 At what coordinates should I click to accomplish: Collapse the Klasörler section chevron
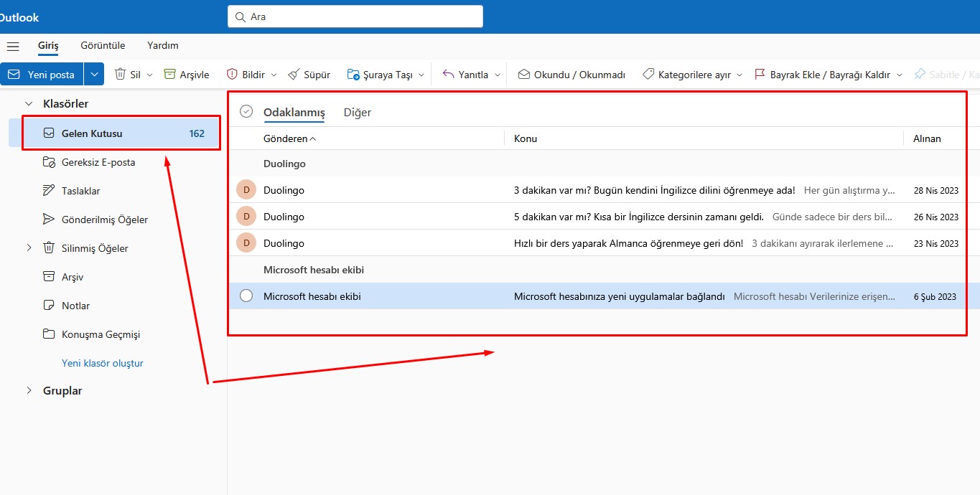coord(27,103)
